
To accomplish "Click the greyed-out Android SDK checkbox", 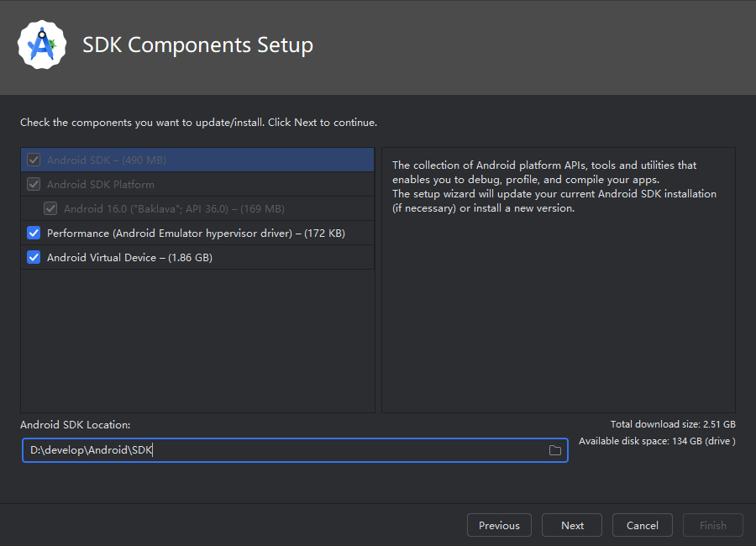I will pyautogui.click(x=34, y=160).
